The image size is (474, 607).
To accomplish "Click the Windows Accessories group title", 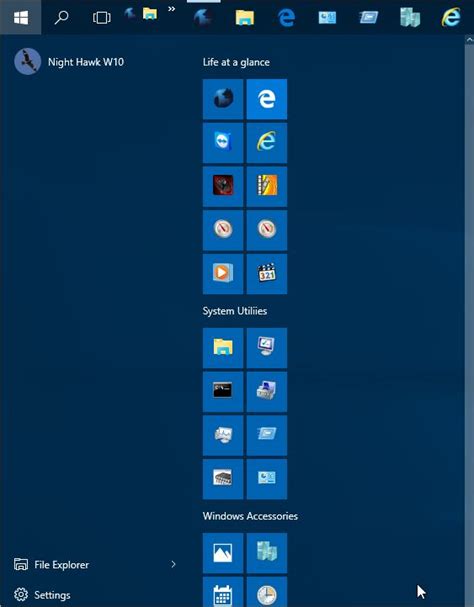I will tap(250, 516).
